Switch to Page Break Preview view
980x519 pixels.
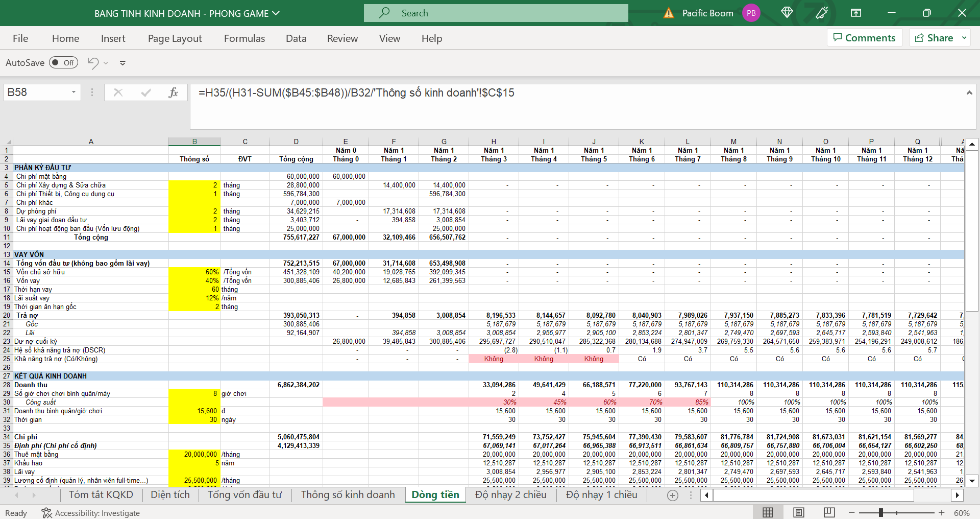point(829,512)
